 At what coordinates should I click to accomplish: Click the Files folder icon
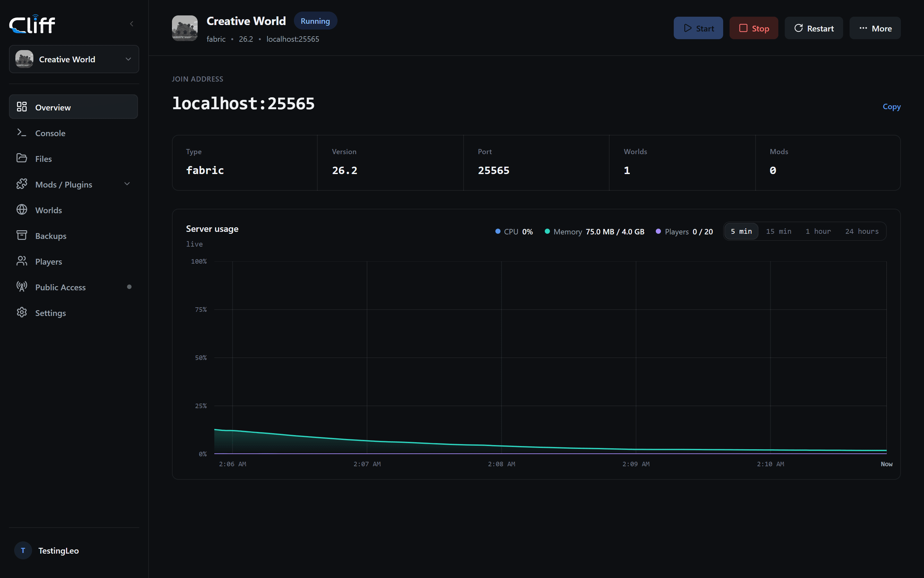point(22,158)
